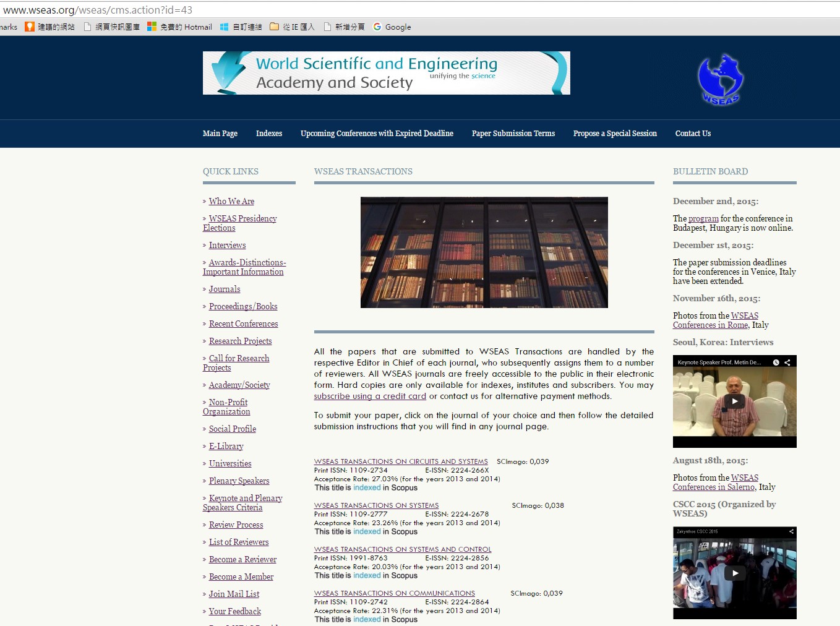Viewport: 840px width, 626px height.
Task: Open the Become a Reviewer link
Action: pos(242,560)
